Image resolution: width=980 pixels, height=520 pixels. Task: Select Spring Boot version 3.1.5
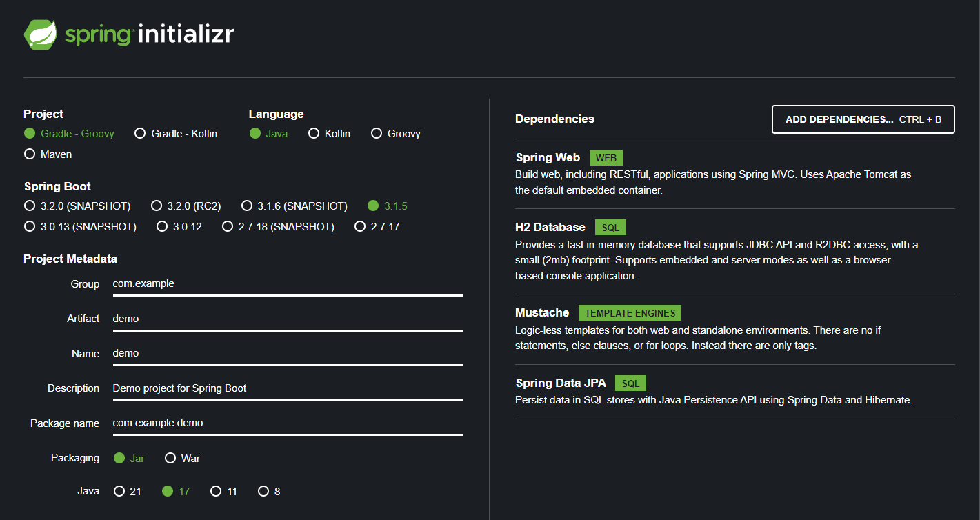pos(389,206)
